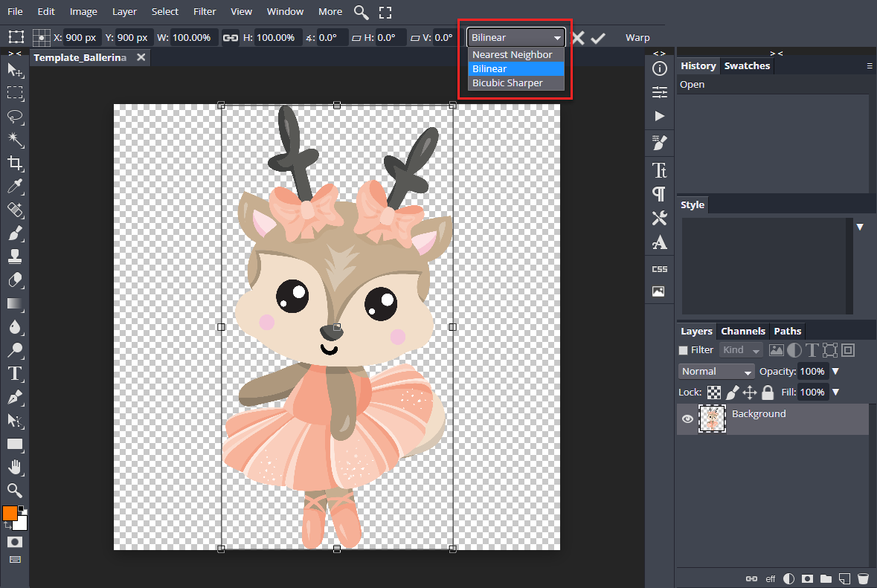Choose Bicubic Sharper interpolation option

pos(507,83)
